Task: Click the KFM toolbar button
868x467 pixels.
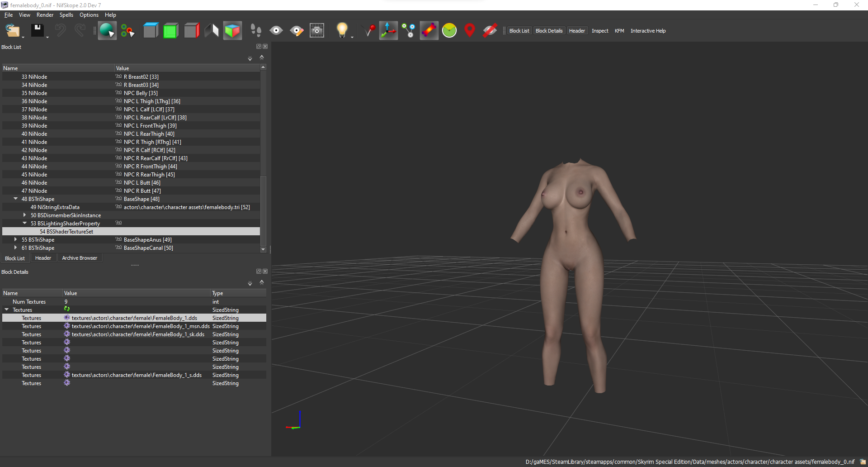Action: pyautogui.click(x=619, y=31)
